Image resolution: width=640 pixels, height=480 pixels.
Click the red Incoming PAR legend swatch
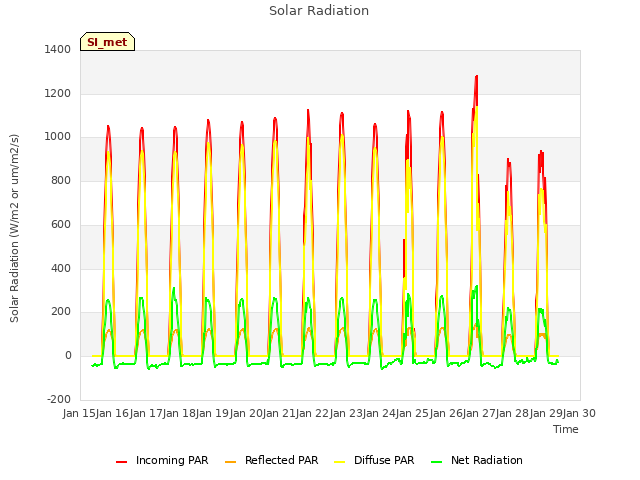(x=121, y=462)
